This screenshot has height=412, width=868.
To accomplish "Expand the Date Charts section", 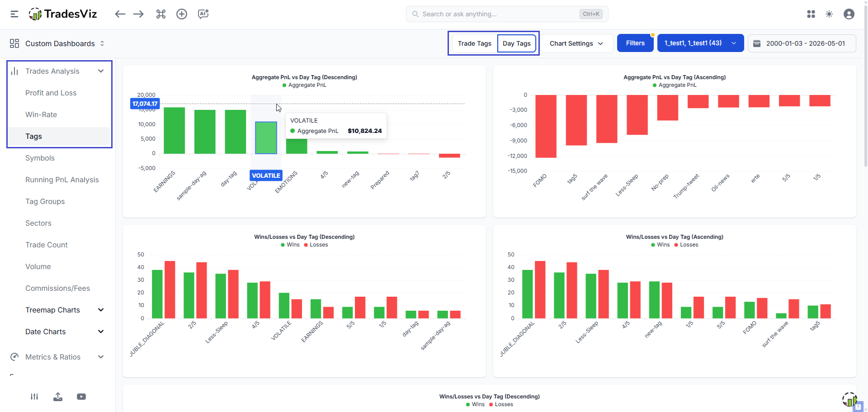I will click(x=101, y=331).
